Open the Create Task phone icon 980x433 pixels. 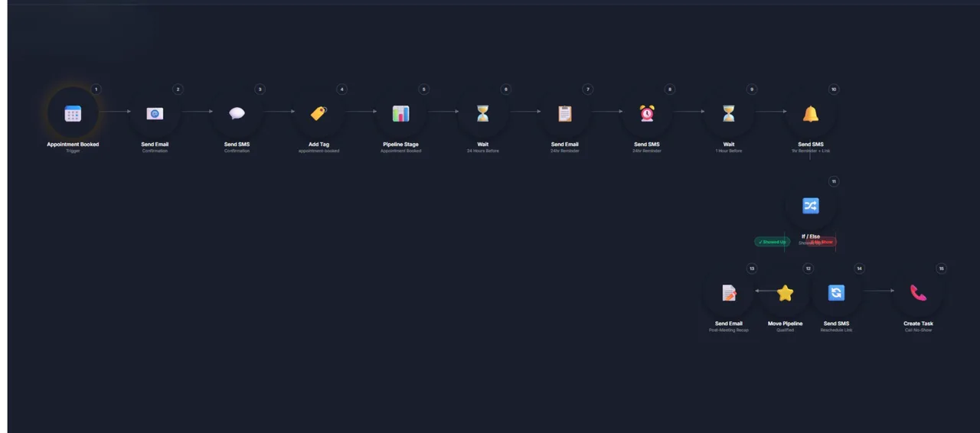click(918, 293)
